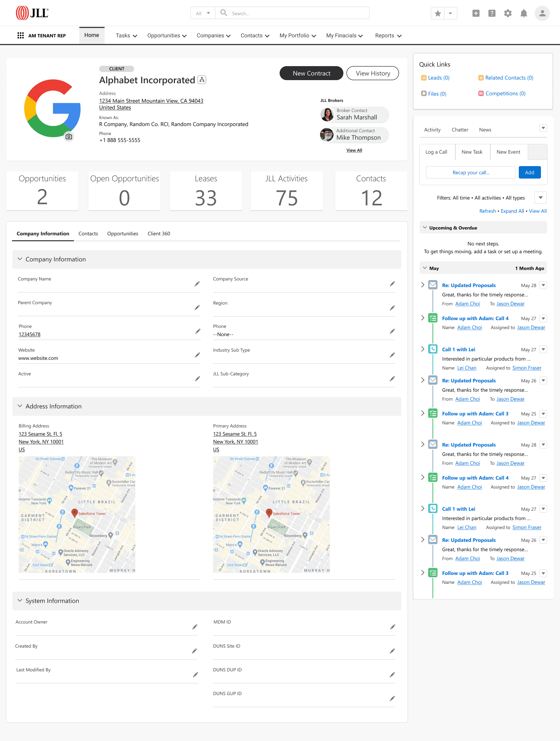
Task: Click the New Contract button
Action: pyautogui.click(x=311, y=73)
